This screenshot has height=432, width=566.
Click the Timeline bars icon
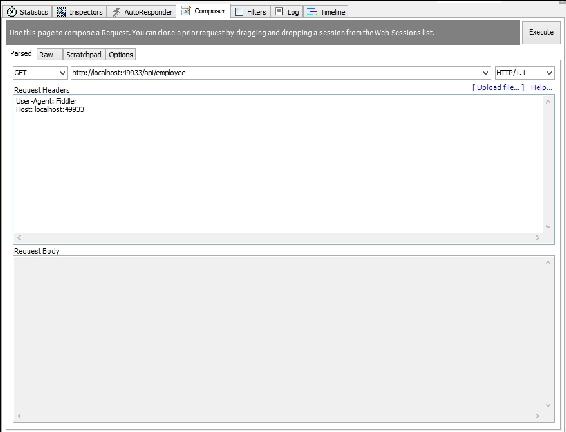(x=312, y=12)
